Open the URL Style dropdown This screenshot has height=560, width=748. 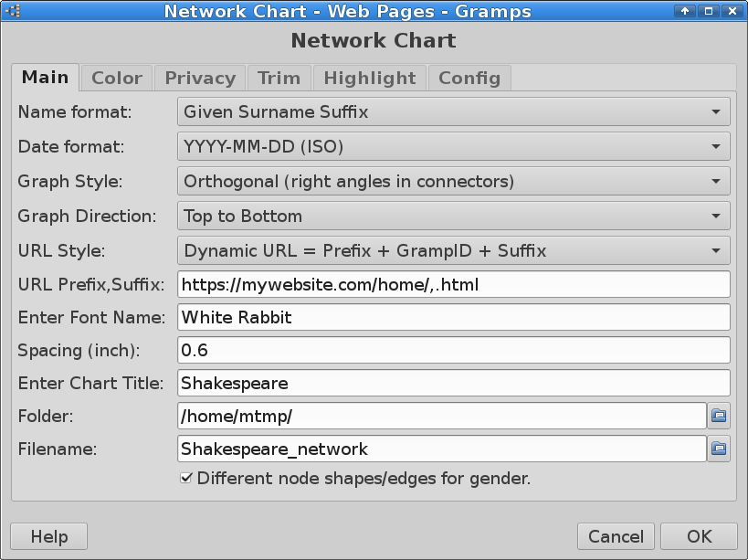[x=454, y=251]
